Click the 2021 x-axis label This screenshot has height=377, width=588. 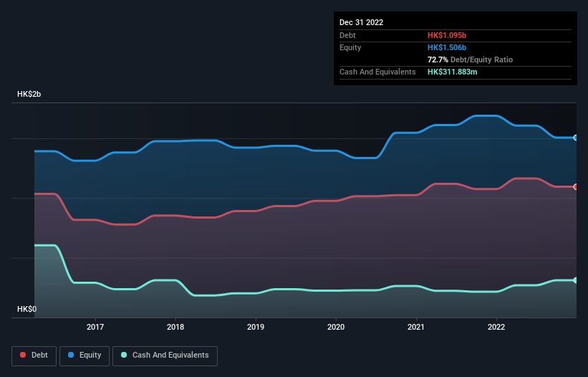[416, 327]
